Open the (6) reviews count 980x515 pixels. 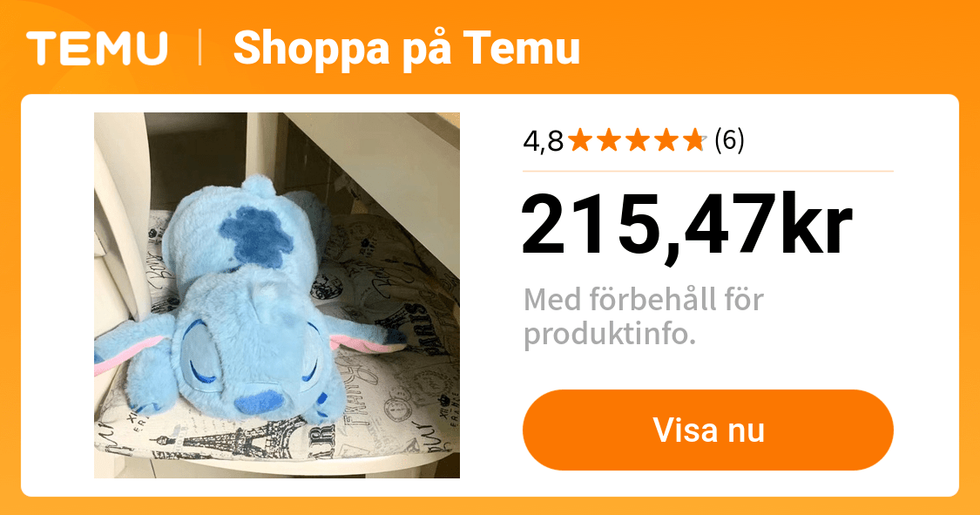point(729,140)
